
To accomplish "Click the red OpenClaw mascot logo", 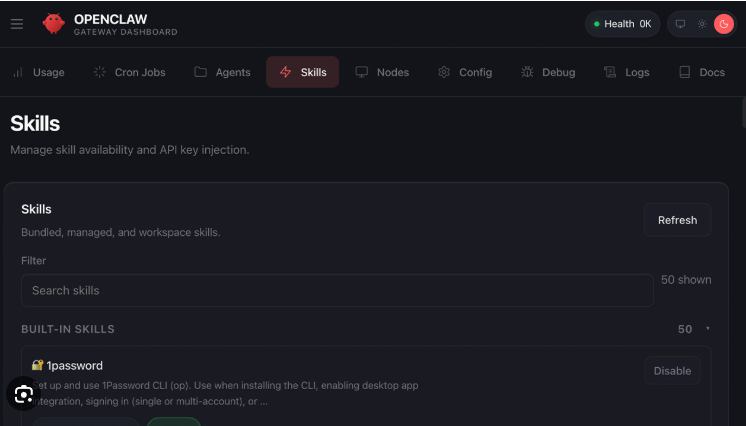I will [x=53, y=24].
